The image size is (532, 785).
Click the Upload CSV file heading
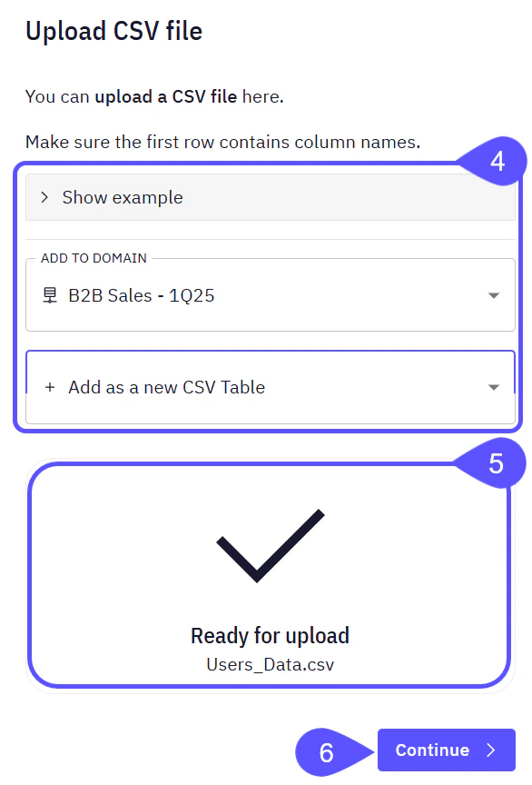click(113, 30)
